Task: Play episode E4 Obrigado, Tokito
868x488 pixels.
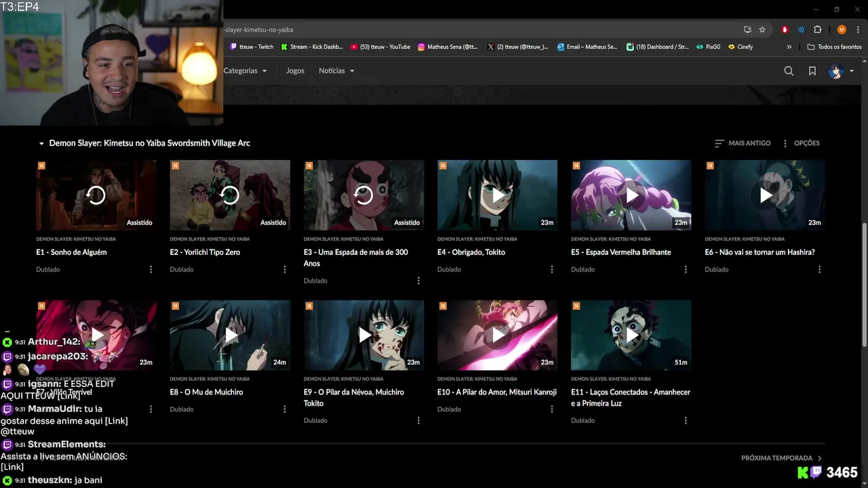Action: [497, 195]
